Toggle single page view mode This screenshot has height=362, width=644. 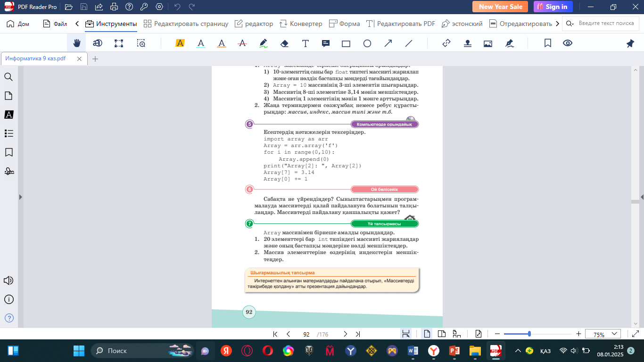click(427, 334)
